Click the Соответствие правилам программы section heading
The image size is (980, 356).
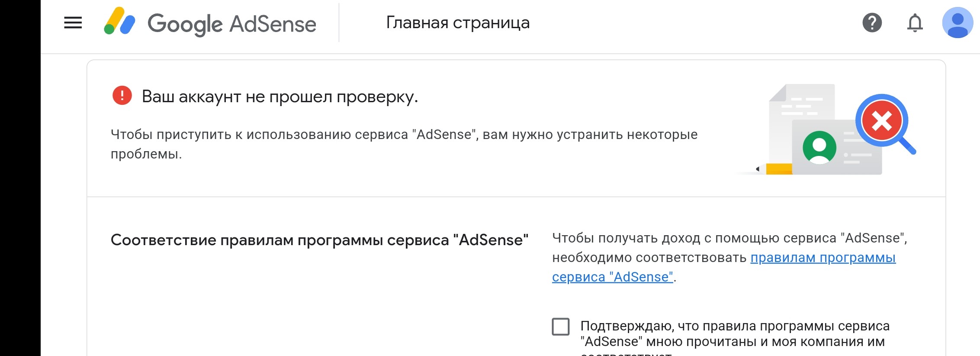[x=319, y=239]
